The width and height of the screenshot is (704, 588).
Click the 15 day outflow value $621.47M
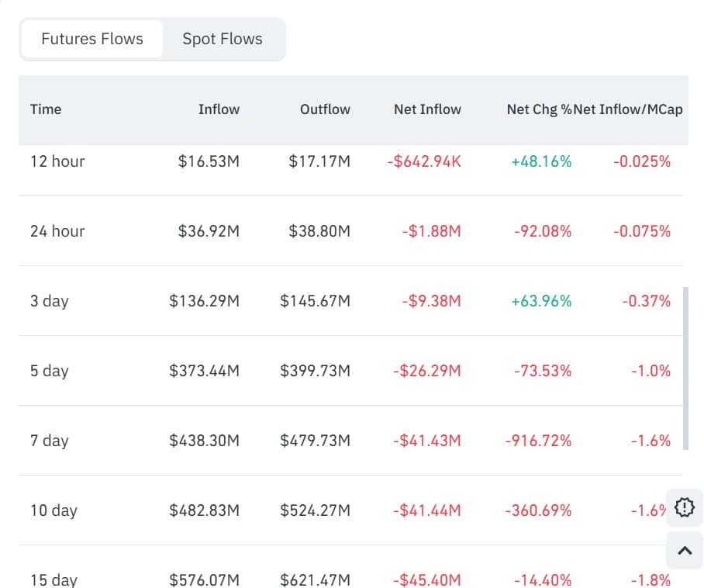[316, 579]
